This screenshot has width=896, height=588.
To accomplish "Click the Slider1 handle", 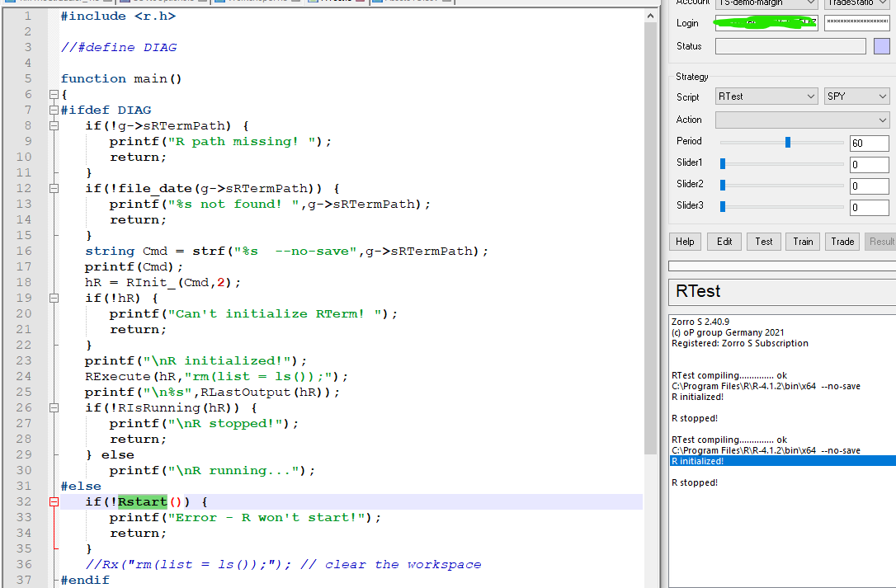I will (x=723, y=163).
